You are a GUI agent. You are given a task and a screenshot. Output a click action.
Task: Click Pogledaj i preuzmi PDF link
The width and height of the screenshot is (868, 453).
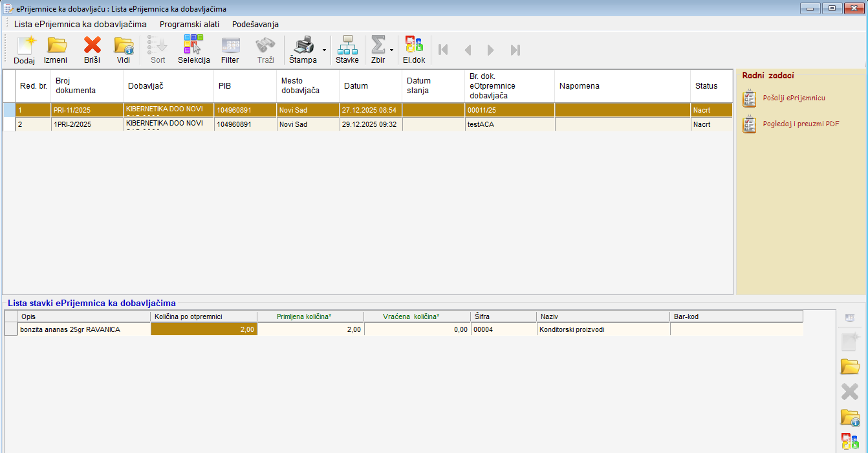(x=801, y=124)
